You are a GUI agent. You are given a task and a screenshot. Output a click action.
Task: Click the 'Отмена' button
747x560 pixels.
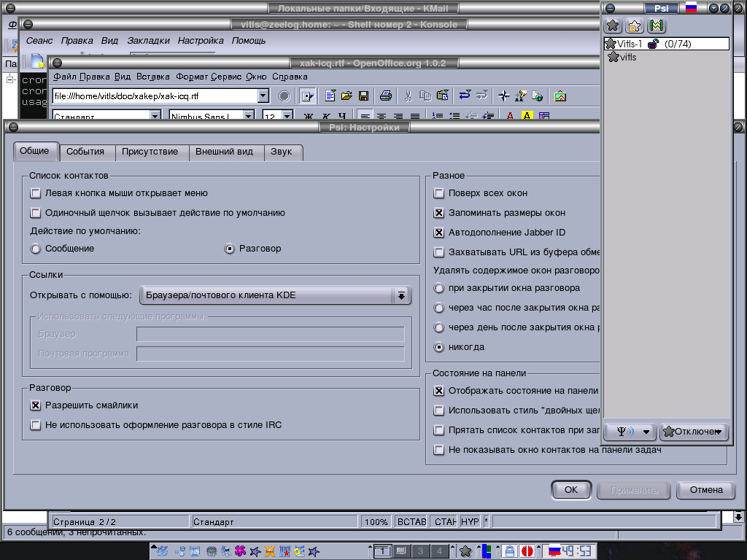click(x=706, y=490)
